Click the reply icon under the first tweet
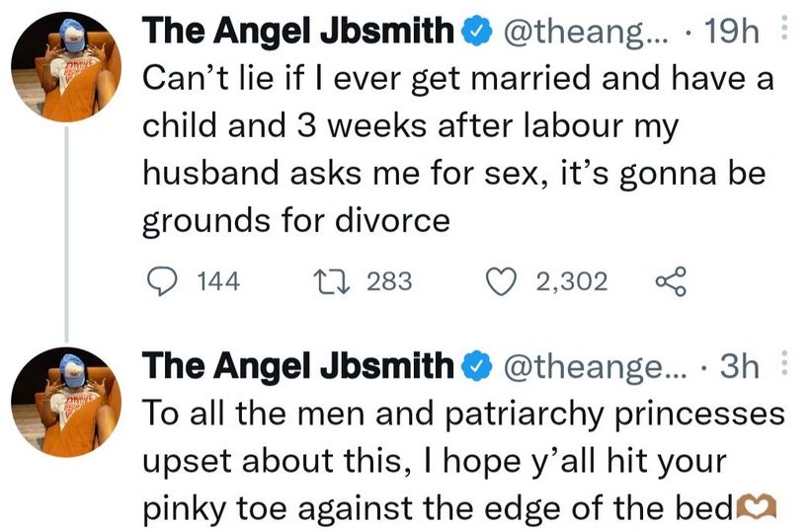The height and width of the screenshot is (532, 811). 161,282
